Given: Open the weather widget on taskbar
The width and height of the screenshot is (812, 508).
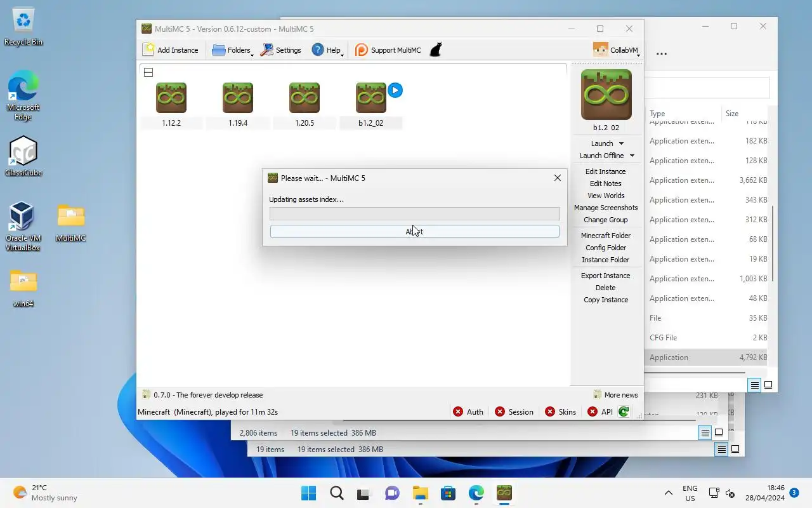Looking at the screenshot, I should 46,493.
